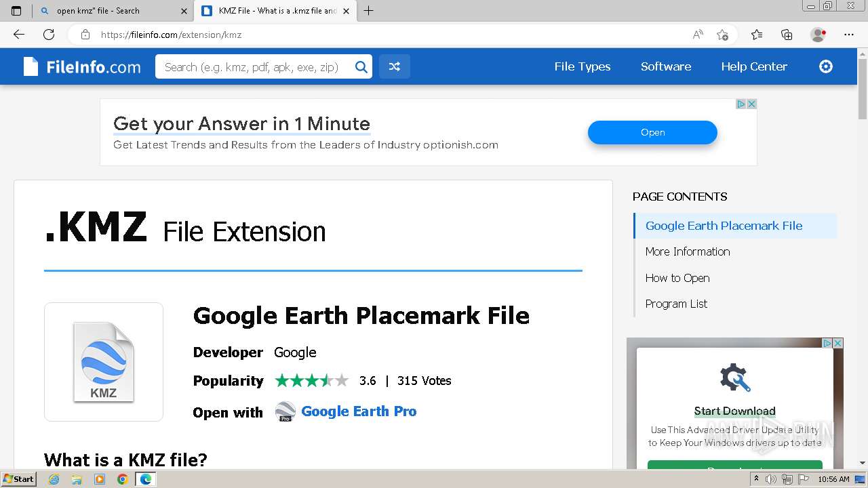This screenshot has height=488, width=868.
Task: Click the "Get your Answer in 1 Minute" ad headline
Action: [241, 124]
